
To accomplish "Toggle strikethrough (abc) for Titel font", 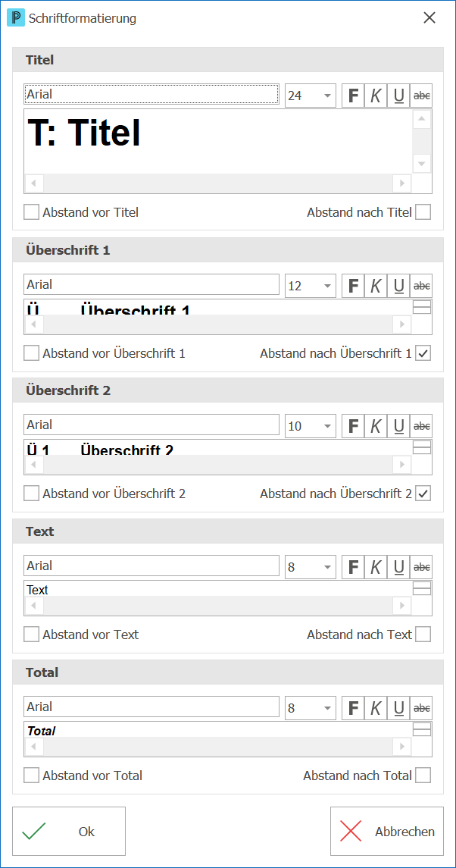I will (x=421, y=96).
